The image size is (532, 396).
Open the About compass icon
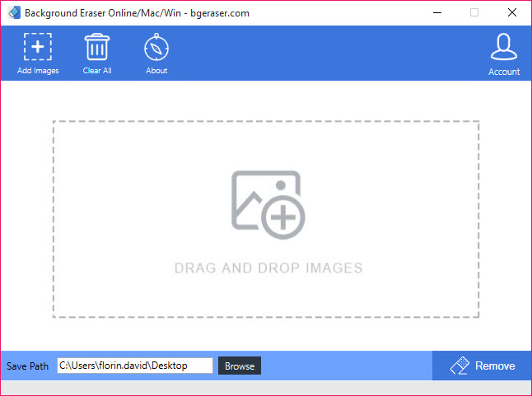pos(156,47)
